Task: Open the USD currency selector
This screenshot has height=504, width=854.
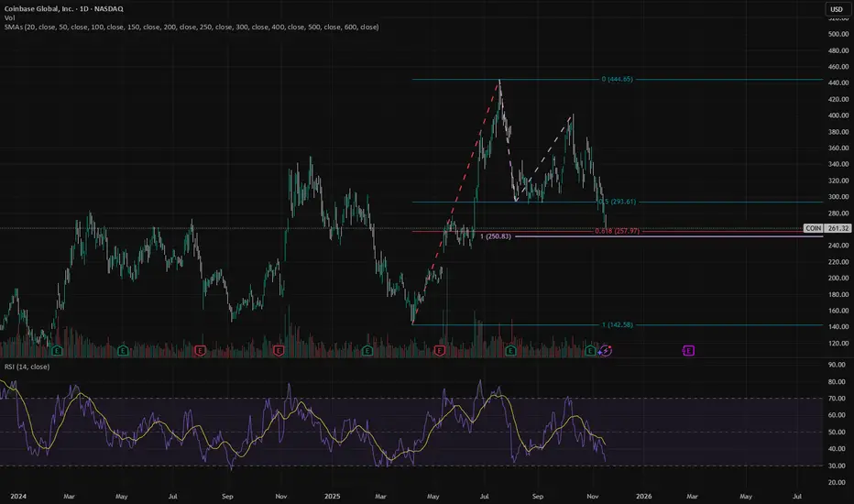Action: [837, 9]
